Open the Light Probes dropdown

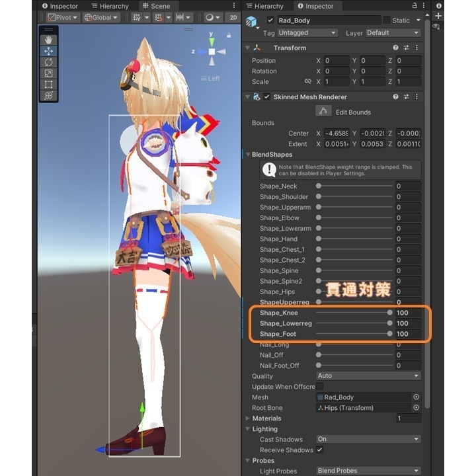368,471
